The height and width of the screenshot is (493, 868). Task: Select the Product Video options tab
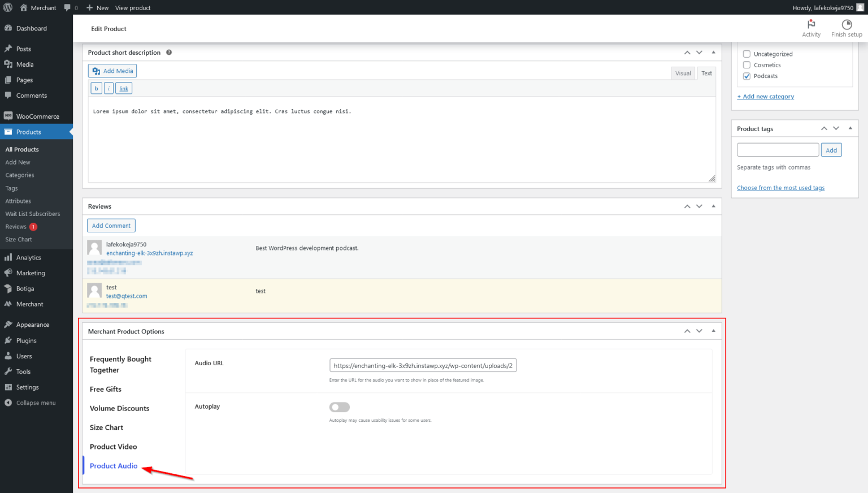(x=114, y=447)
